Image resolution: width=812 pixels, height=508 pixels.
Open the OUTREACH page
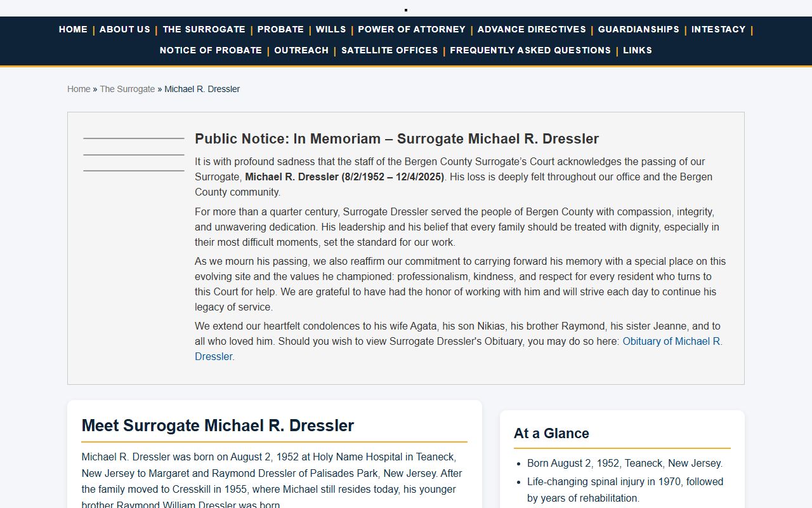(301, 50)
